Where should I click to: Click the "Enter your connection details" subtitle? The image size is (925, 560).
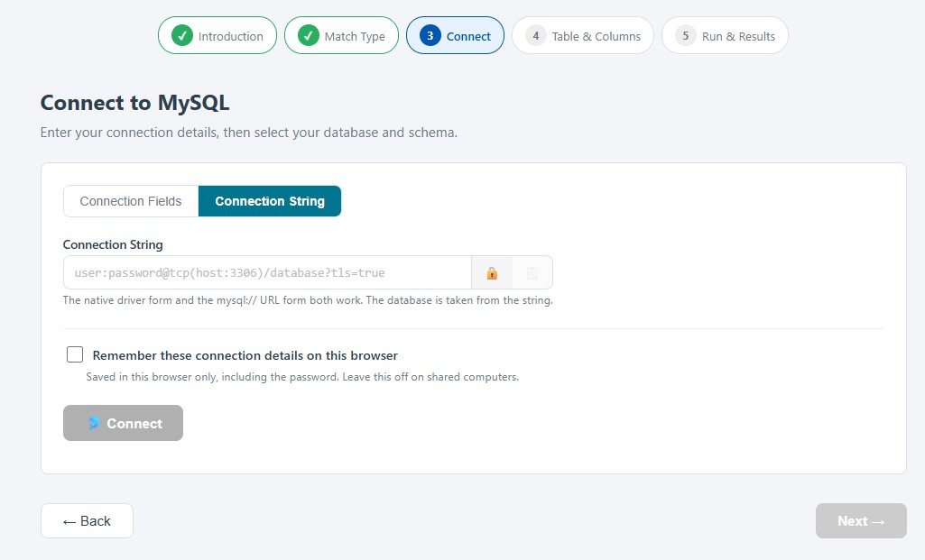(249, 132)
